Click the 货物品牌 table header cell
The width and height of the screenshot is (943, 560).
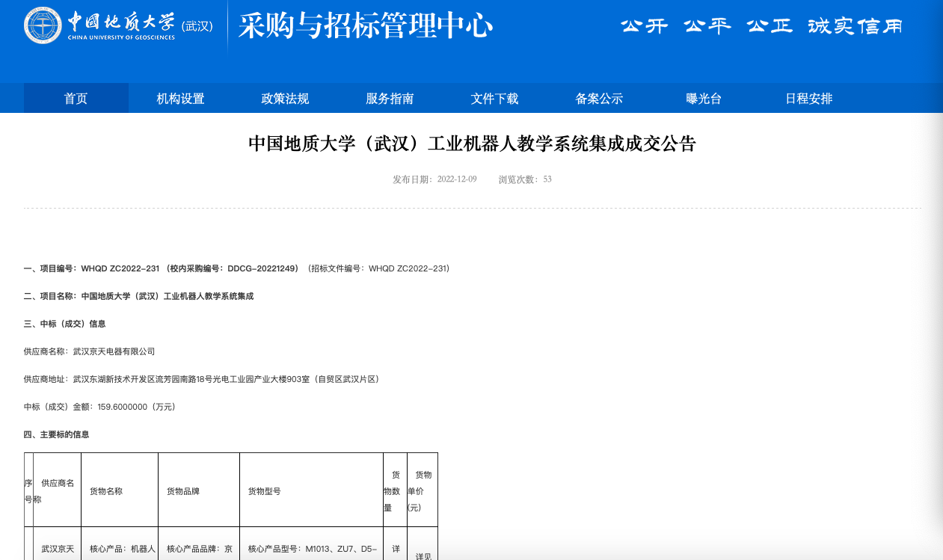pos(199,491)
